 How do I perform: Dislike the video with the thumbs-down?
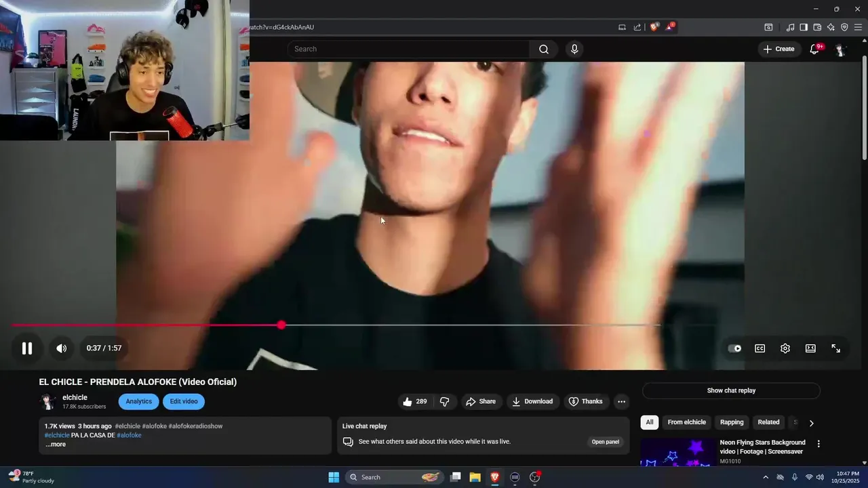(445, 401)
